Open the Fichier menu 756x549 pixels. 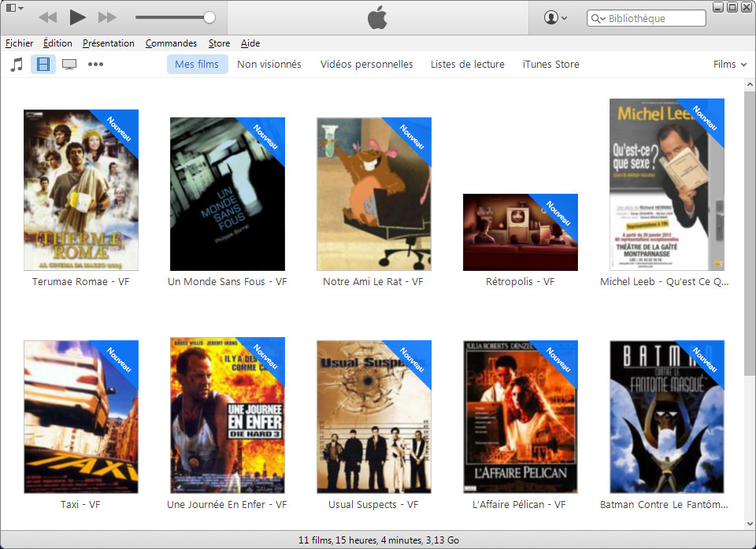[20, 43]
